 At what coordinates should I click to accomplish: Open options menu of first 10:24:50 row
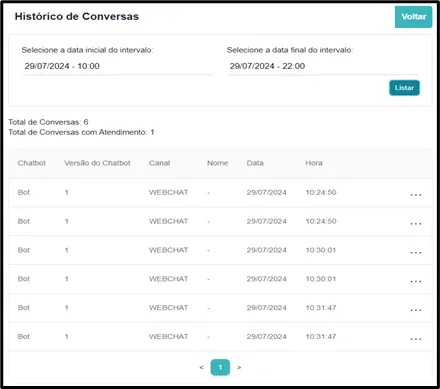(x=416, y=195)
